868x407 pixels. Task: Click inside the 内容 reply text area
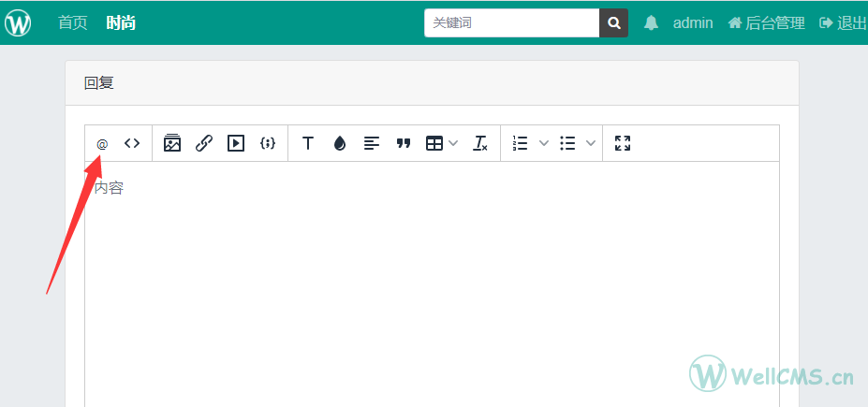[432, 284]
